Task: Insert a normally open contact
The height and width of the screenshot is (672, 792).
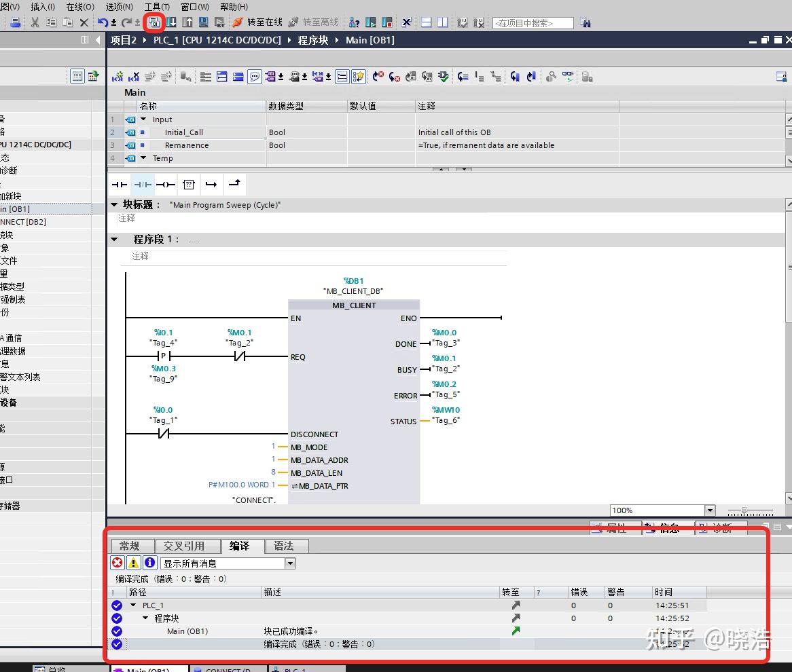Action: pyautogui.click(x=120, y=184)
